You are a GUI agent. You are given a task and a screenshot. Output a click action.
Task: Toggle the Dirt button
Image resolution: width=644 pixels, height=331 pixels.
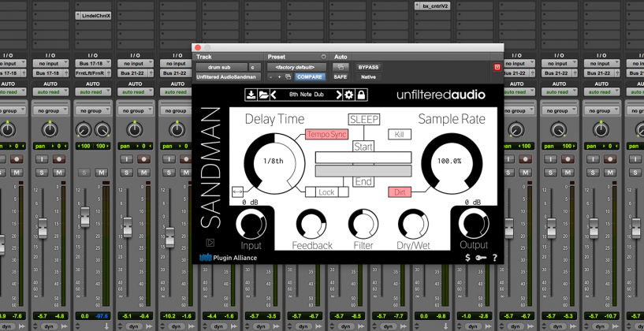[400, 192]
